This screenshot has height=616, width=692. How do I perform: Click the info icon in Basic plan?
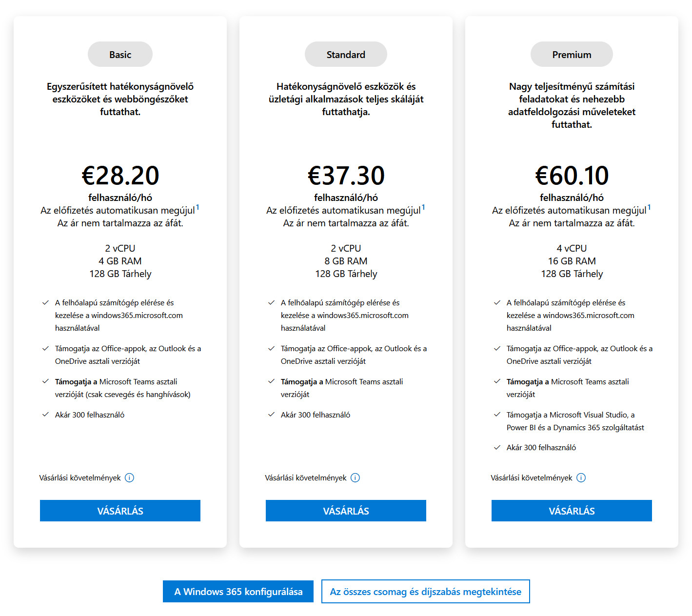[129, 478]
